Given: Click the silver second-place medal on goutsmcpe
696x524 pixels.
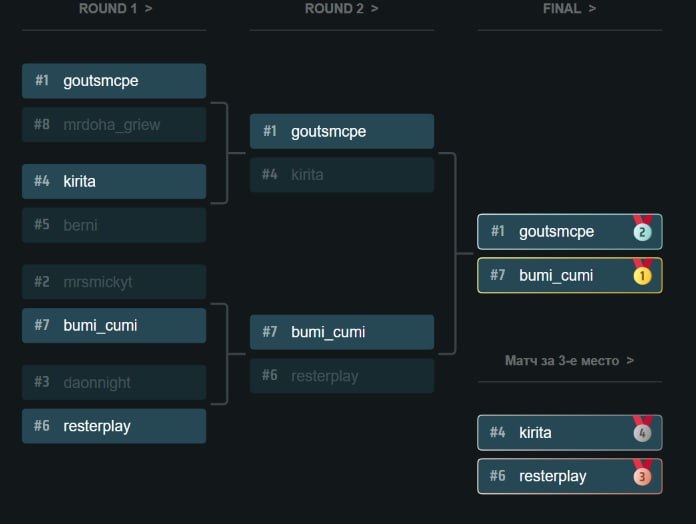Looking at the screenshot, I should [x=642, y=230].
